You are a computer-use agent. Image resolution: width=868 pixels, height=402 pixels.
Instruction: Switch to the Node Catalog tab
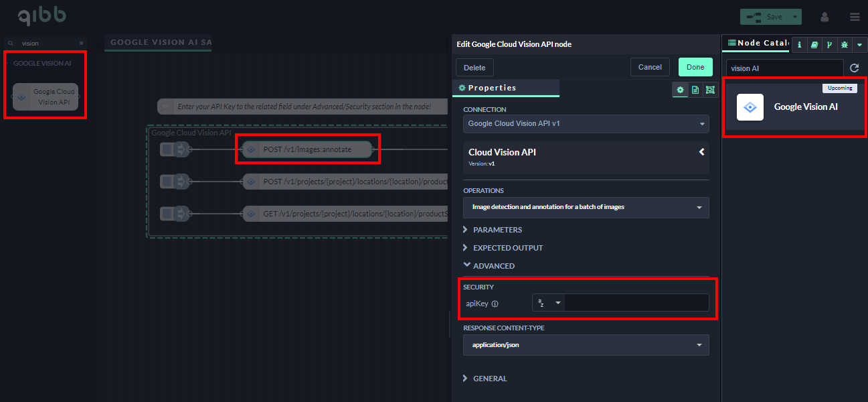click(757, 43)
